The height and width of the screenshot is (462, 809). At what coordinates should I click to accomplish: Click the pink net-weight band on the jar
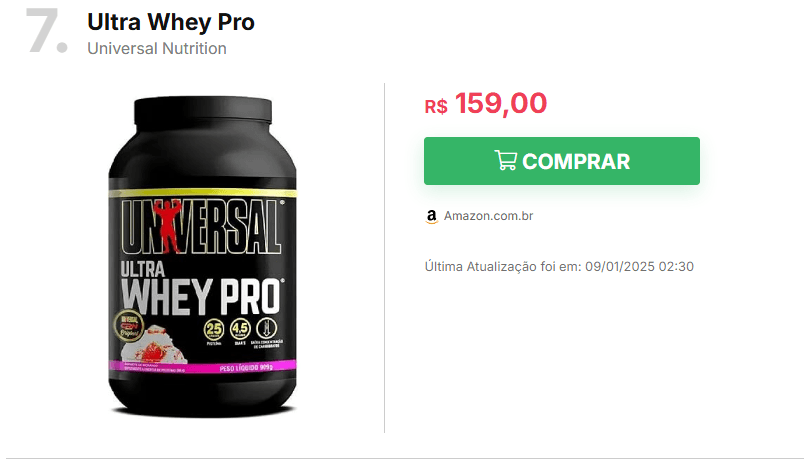pyautogui.click(x=202, y=367)
